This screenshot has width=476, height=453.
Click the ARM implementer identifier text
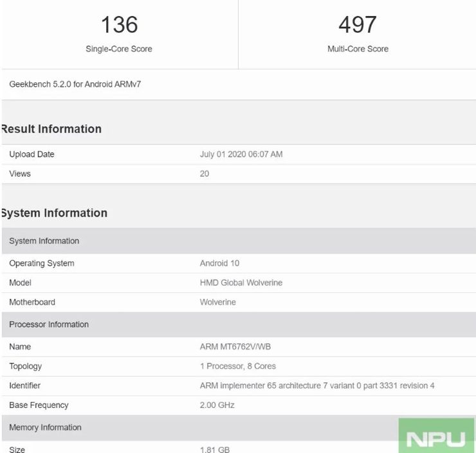click(317, 386)
